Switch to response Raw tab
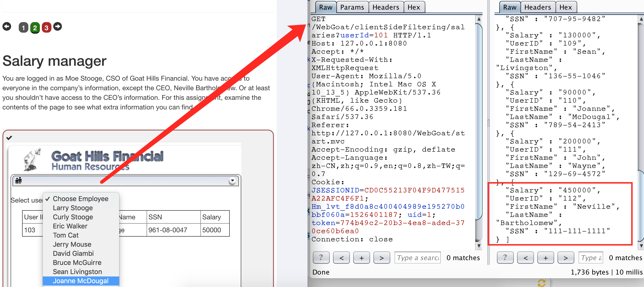The height and width of the screenshot is (287, 644). tap(509, 7)
